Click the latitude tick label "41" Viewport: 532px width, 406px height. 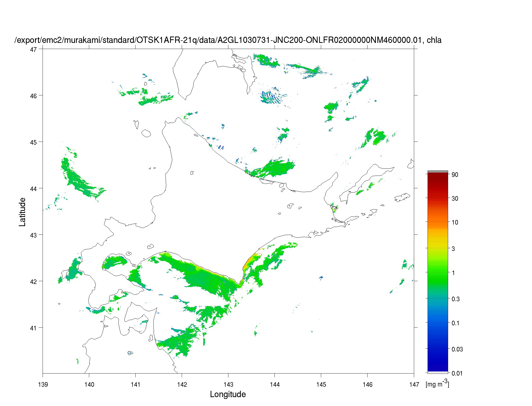33,328
